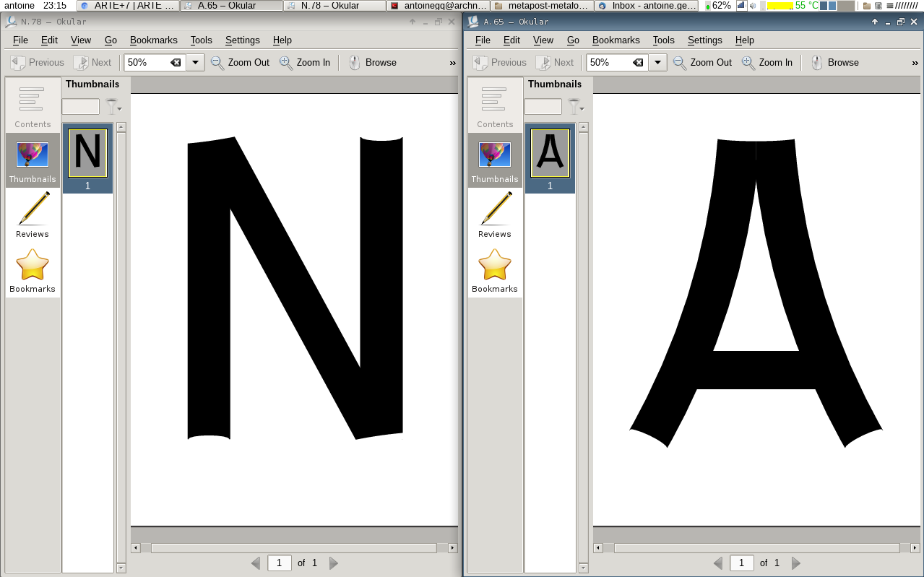
Task: Clear the zoom field in A.65 window
Action: point(638,63)
